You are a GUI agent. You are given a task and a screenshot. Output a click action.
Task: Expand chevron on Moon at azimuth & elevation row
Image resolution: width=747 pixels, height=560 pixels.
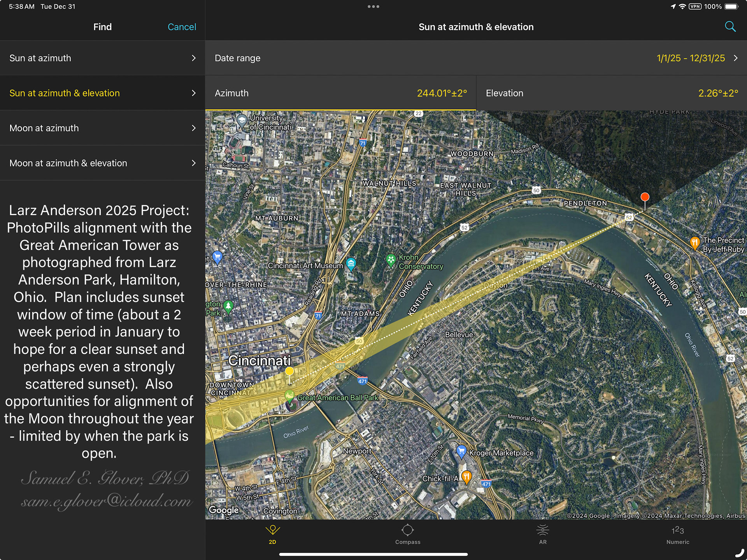pyautogui.click(x=194, y=163)
